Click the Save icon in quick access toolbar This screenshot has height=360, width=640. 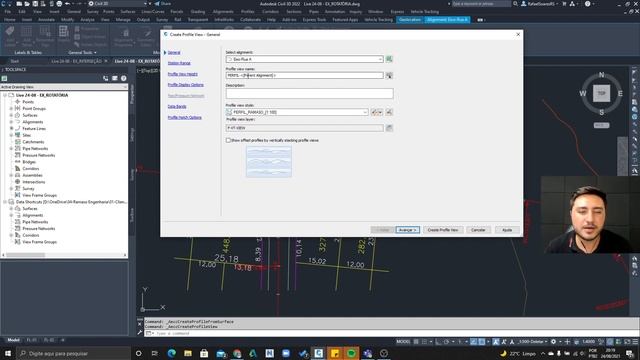click(35, 4)
